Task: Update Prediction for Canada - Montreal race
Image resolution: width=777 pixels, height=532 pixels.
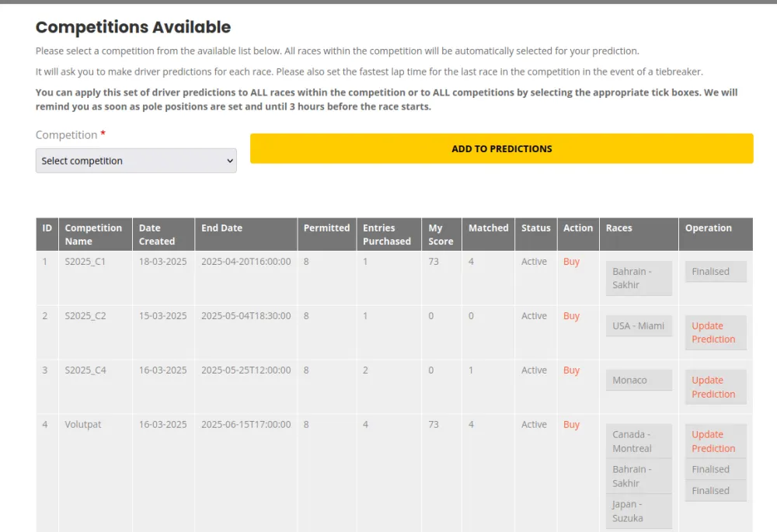Action: pos(713,441)
